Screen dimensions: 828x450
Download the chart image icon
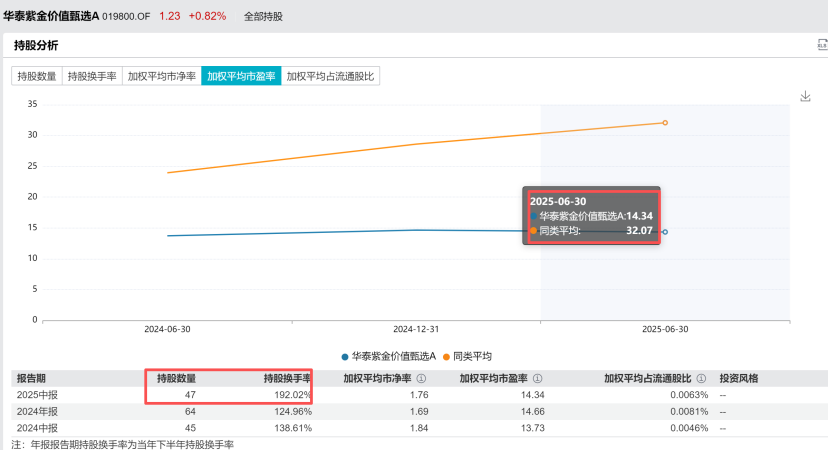pos(805,96)
